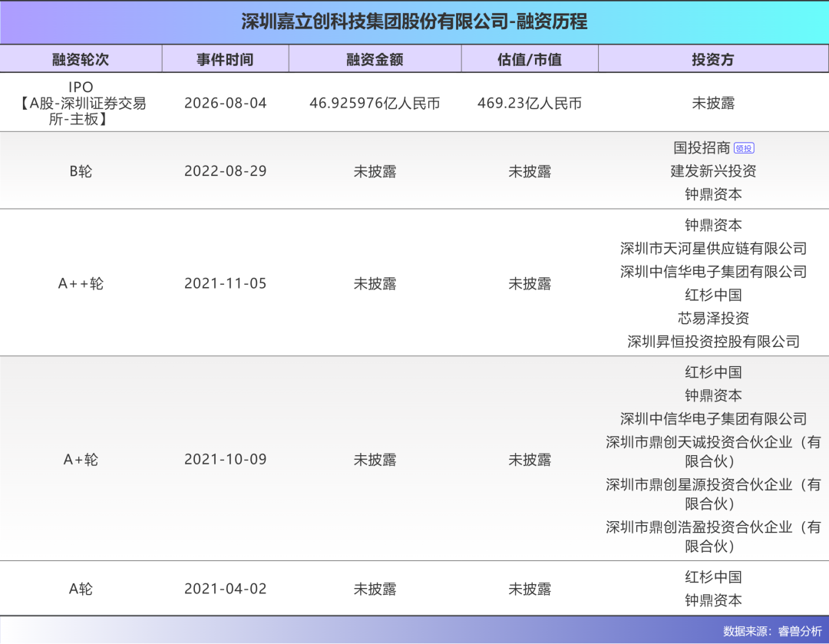Open investor 深圳市鼎创天诚投资合伙企业（有限合伙）
Screen dimensions: 829x644
713,451
